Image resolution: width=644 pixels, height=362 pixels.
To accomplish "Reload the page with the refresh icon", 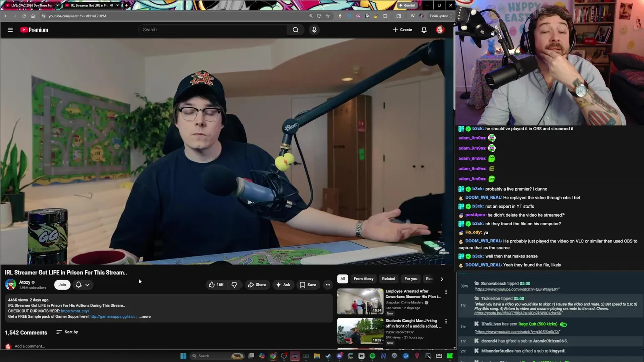I will pyautogui.click(x=24, y=16).
